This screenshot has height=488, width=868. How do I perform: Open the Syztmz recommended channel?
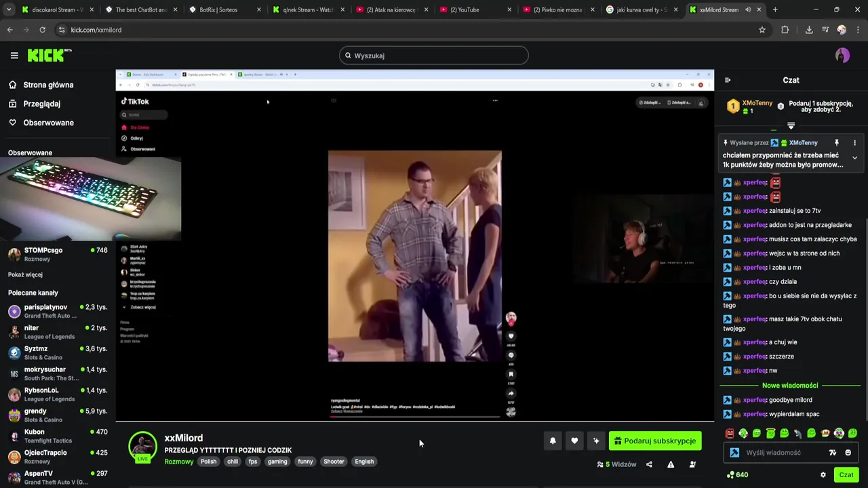click(x=58, y=352)
